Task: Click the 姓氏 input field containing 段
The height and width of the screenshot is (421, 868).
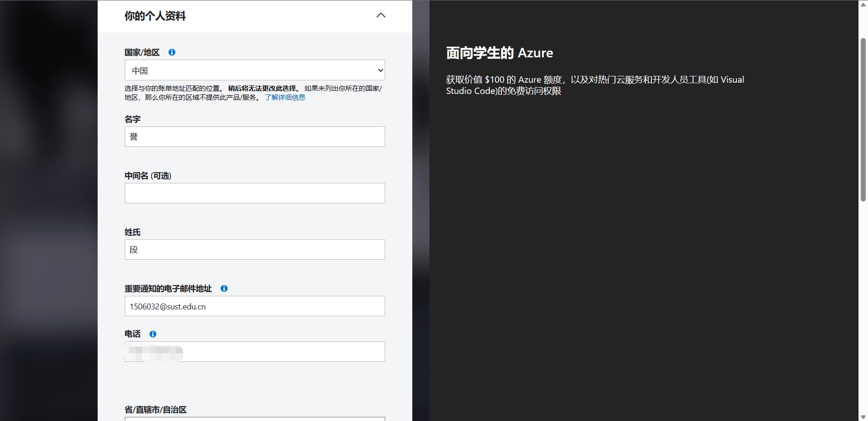Action: (x=255, y=250)
